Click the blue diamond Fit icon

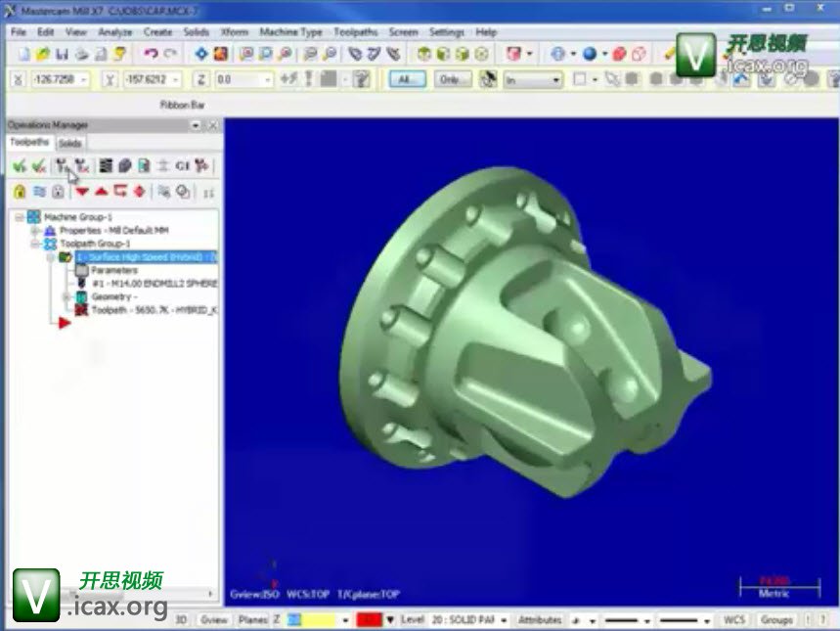pos(201,54)
